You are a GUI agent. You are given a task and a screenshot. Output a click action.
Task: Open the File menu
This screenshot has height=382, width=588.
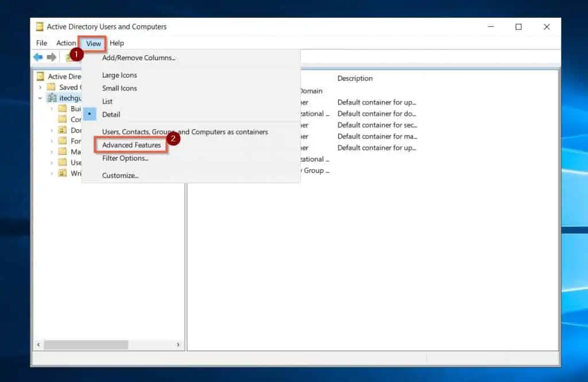pyautogui.click(x=41, y=43)
